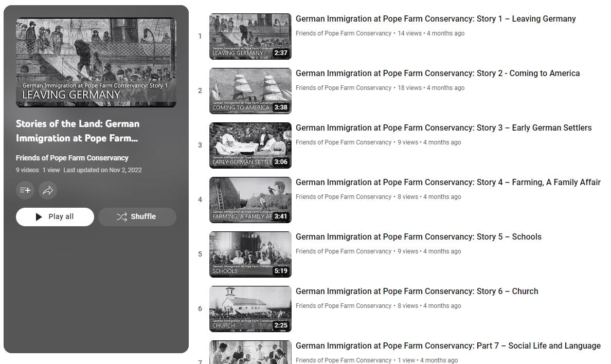Click the Early German Settlers thumbnail showing 3:06
The height and width of the screenshot is (364, 611).
tap(250, 145)
